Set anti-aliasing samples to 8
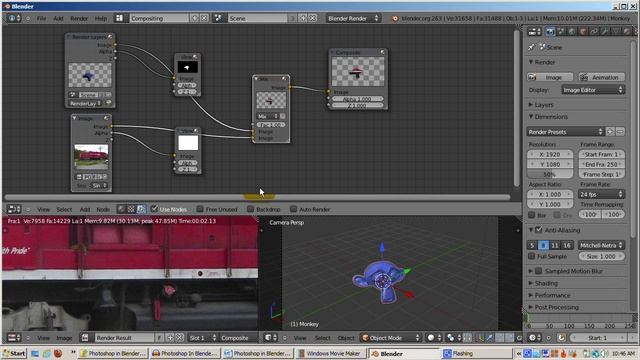The image size is (640, 360). pyautogui.click(x=543, y=245)
